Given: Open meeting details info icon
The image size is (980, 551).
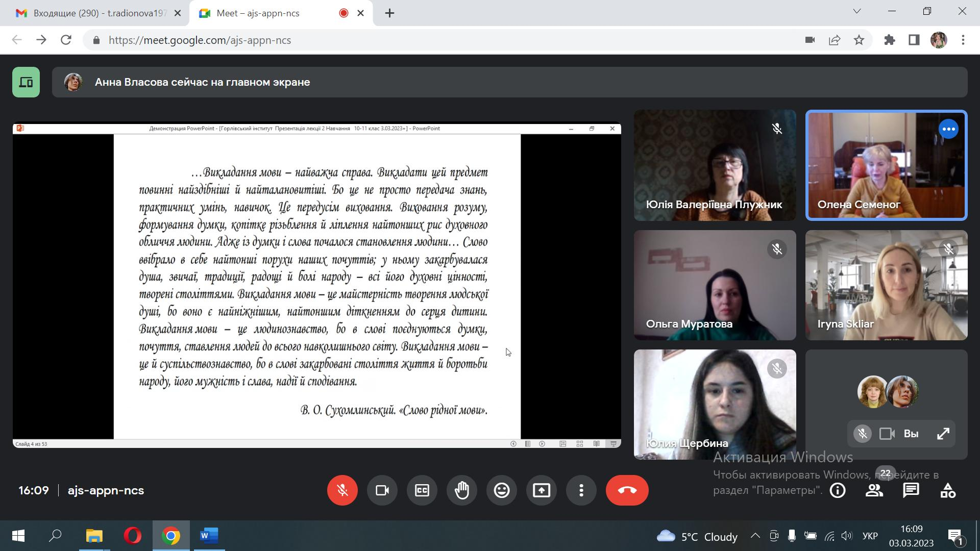Looking at the screenshot, I should [x=837, y=491].
